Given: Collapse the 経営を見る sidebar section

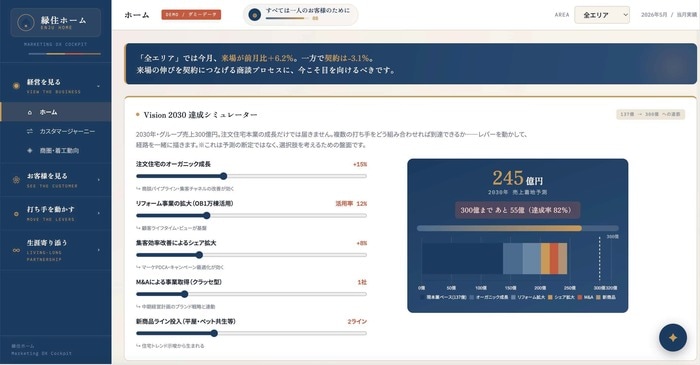Looking at the screenshot, I should (98, 86).
